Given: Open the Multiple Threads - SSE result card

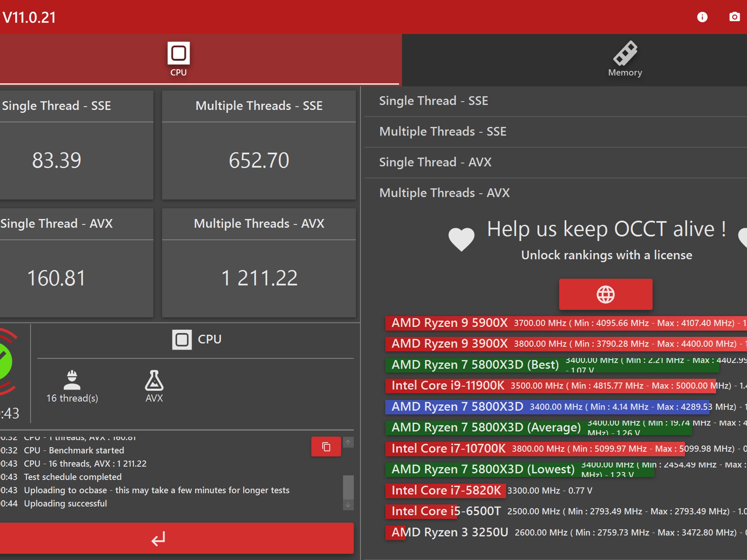Looking at the screenshot, I should [259, 145].
